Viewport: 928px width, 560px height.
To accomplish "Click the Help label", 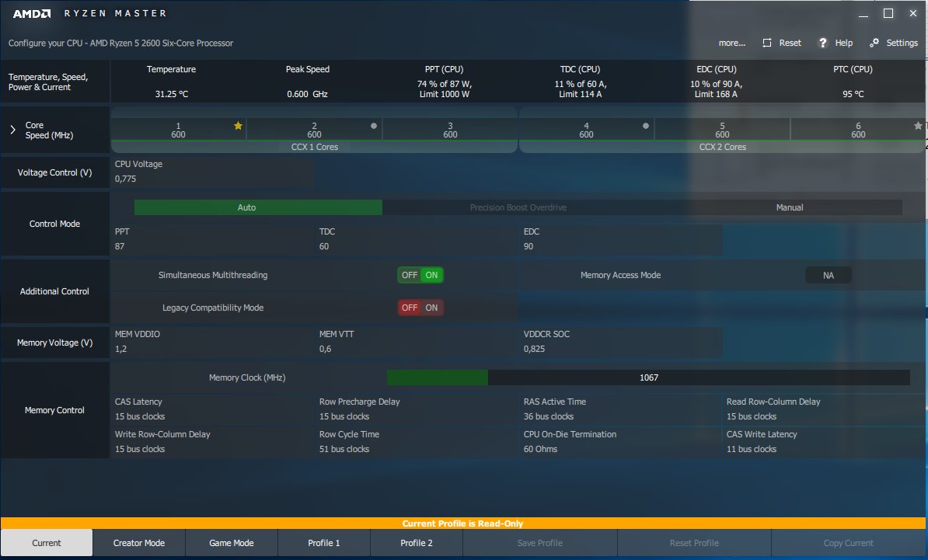I will tap(844, 43).
